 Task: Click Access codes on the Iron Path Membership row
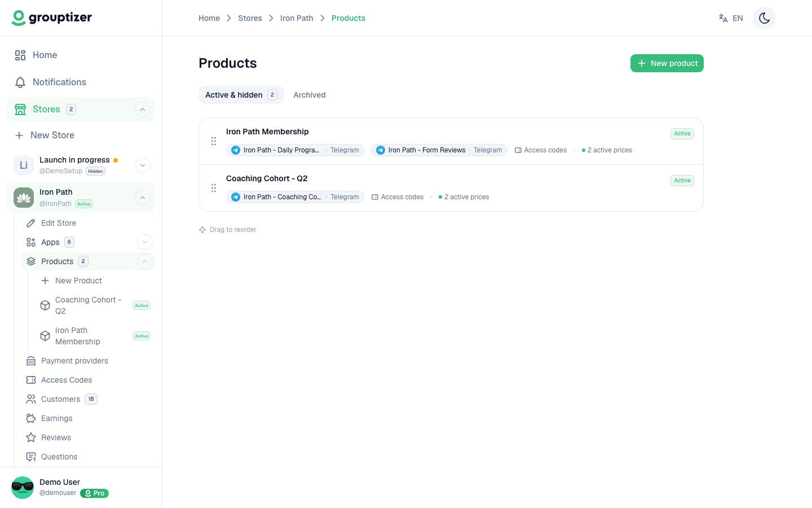(541, 150)
